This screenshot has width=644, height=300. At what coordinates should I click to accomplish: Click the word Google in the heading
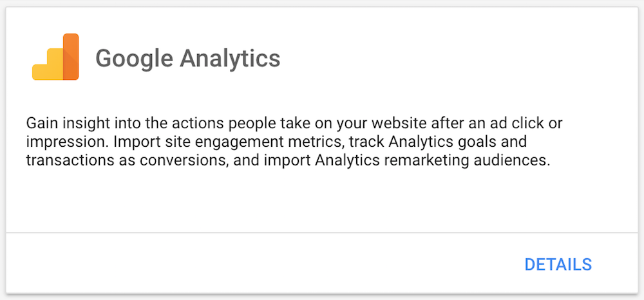[x=133, y=59]
